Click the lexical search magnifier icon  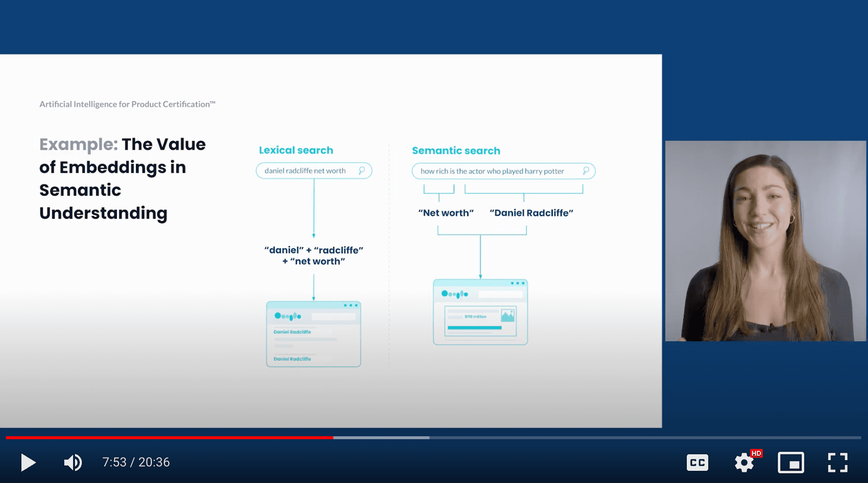tap(362, 170)
